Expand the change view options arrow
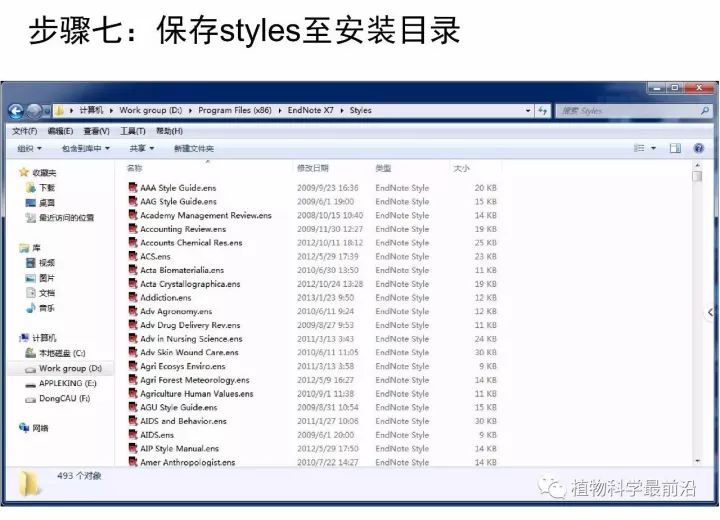The height and width of the screenshot is (520, 720). tap(654, 148)
